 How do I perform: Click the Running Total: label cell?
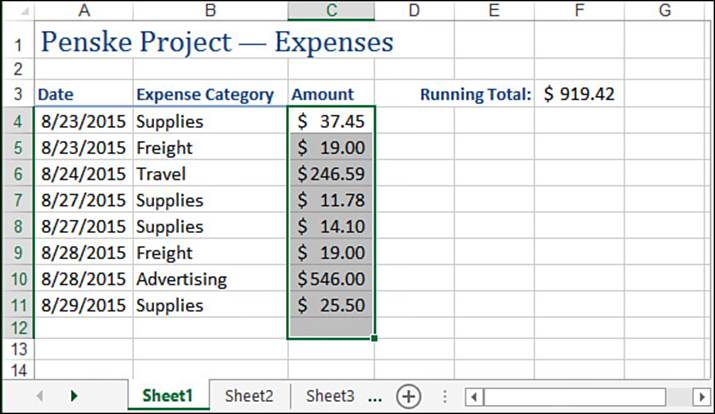pos(476,94)
